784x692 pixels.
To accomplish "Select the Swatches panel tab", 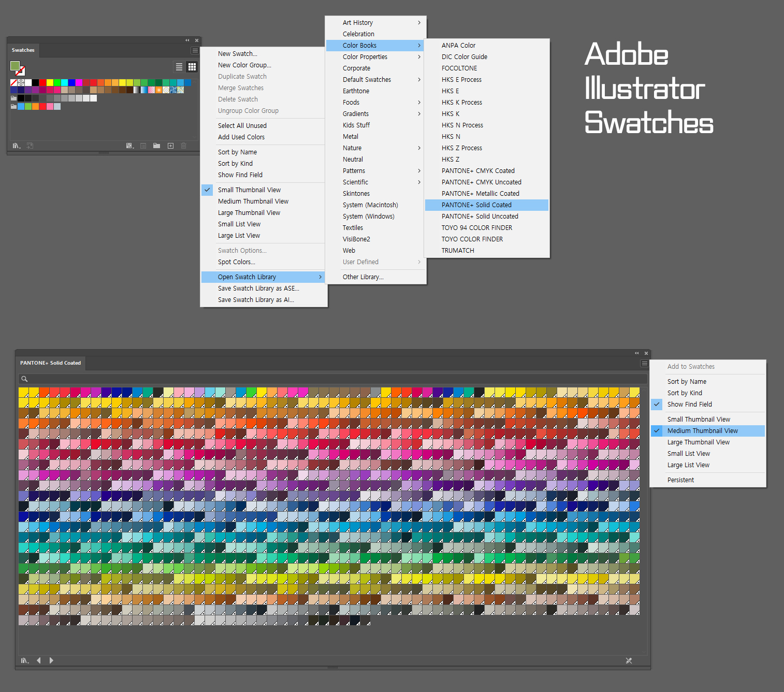I will 23,50.
